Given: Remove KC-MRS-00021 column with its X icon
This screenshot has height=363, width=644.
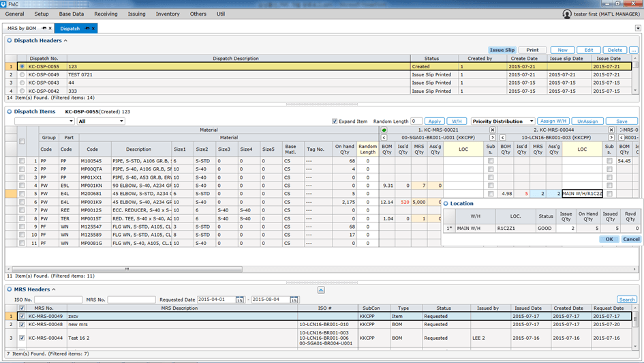Looking at the screenshot, I should 492,130.
